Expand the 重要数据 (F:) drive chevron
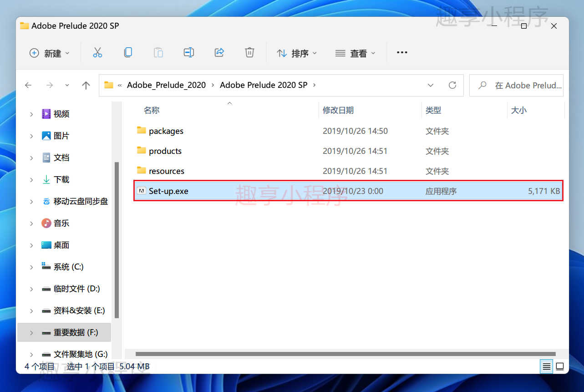 click(31, 333)
